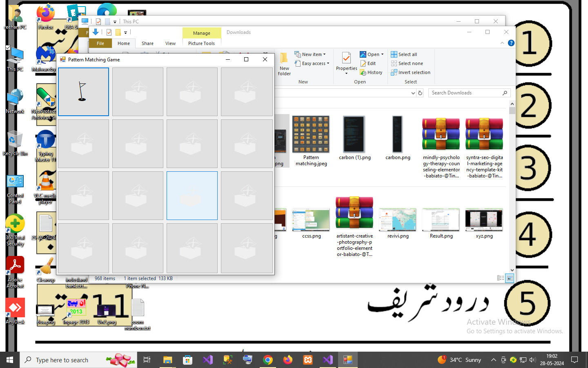588x368 pixels.
Task: Open Customize Quick Access Toolbar in This PC window
Action: pyautogui.click(x=115, y=22)
